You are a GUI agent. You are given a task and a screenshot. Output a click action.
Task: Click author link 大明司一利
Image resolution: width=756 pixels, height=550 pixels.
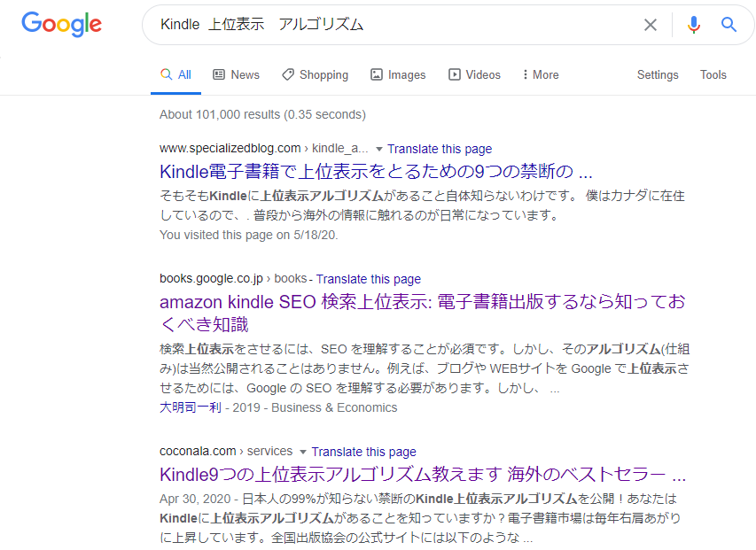191,408
